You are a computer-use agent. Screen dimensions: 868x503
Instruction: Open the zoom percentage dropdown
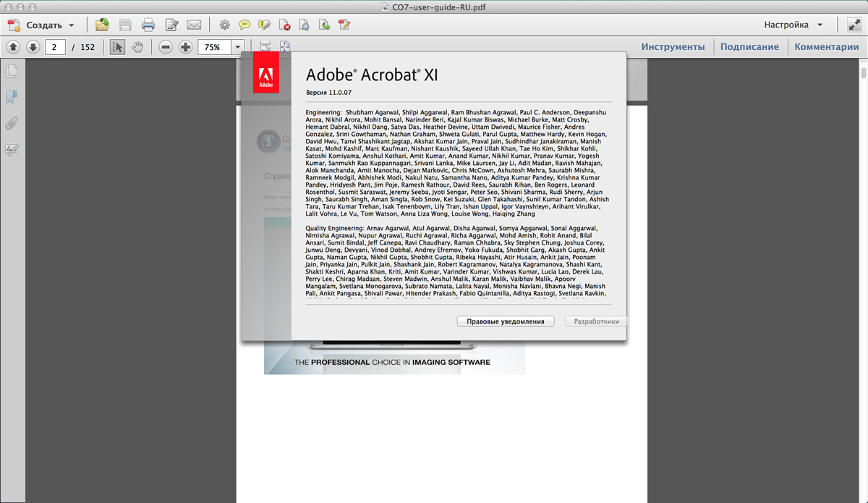[238, 47]
